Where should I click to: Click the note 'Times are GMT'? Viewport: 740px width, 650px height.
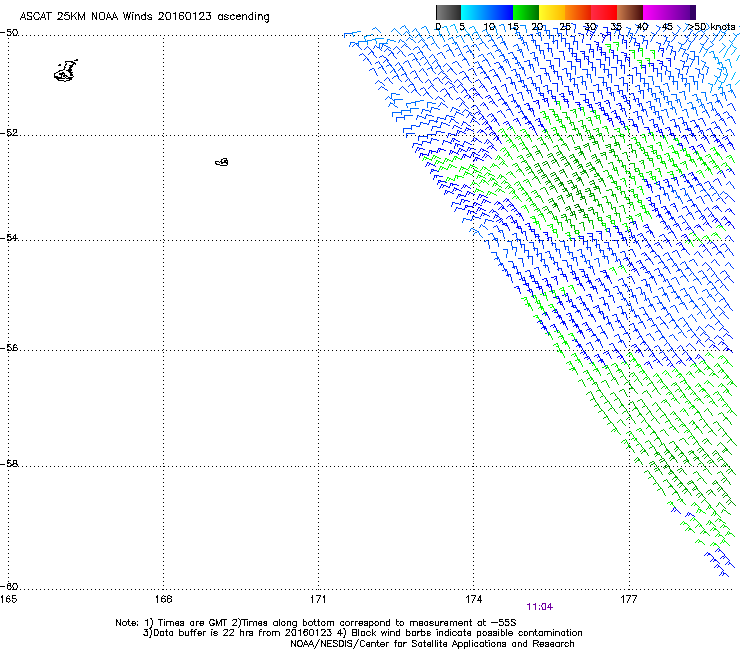(193, 623)
